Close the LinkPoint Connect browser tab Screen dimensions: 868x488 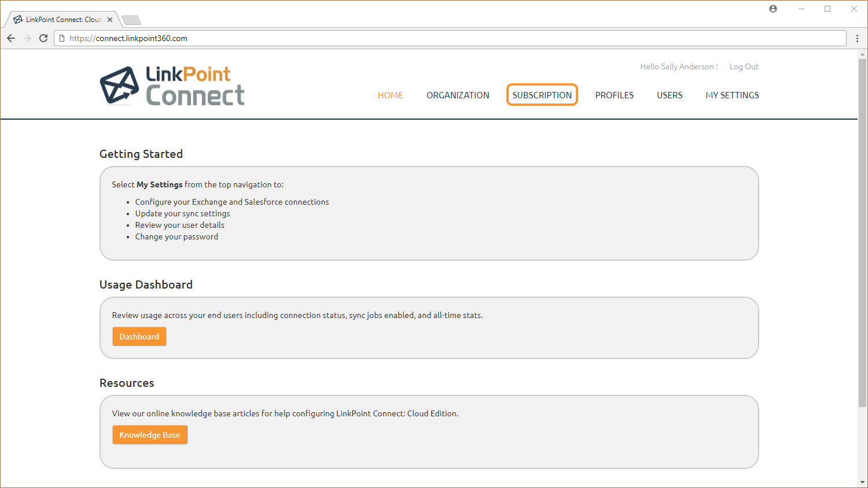click(x=110, y=20)
